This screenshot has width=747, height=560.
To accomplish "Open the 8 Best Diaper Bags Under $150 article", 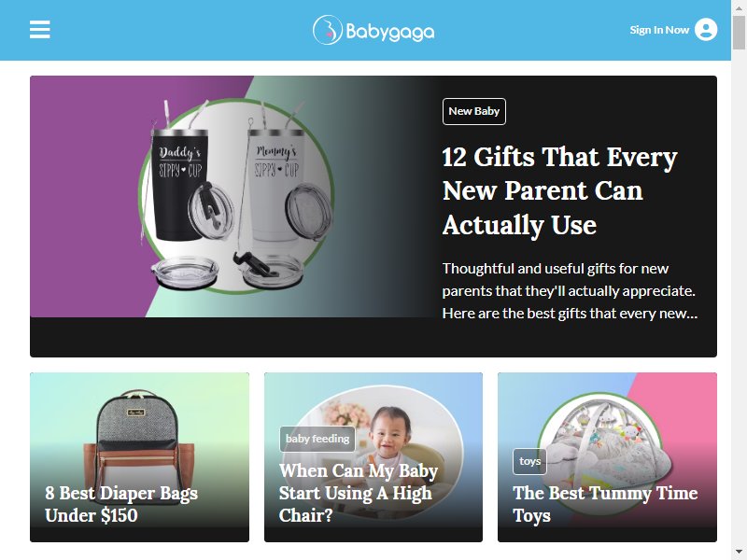I will coord(121,504).
